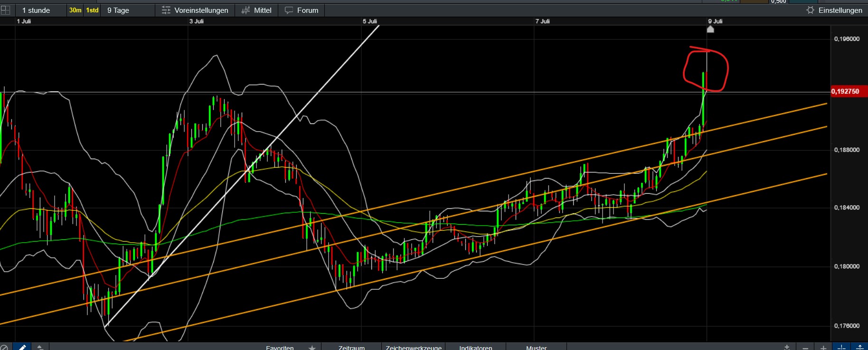The height and width of the screenshot is (350, 868).
Task: Open Einstellungen gear icon
Action: [x=810, y=10]
